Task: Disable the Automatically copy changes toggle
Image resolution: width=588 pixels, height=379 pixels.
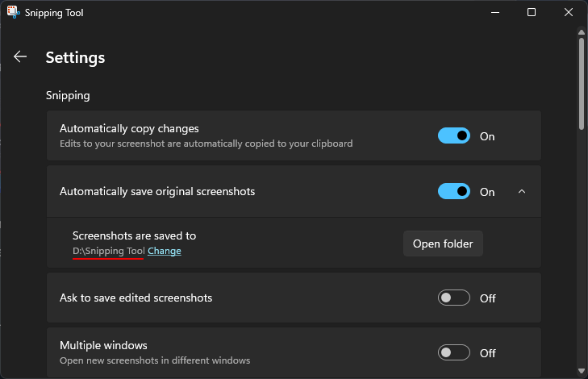Action: (454, 136)
